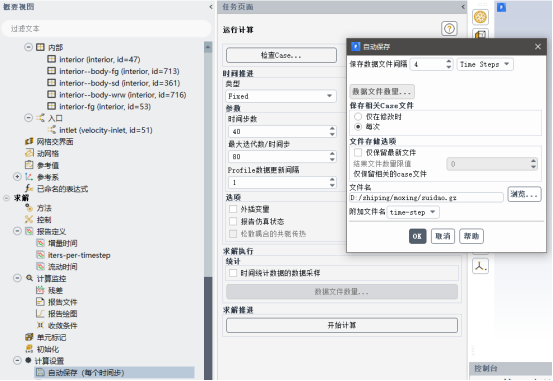Image resolution: width=553 pixels, height=381 pixels.
Task: Collapse the 报告定义 tree node
Action: [17, 231]
